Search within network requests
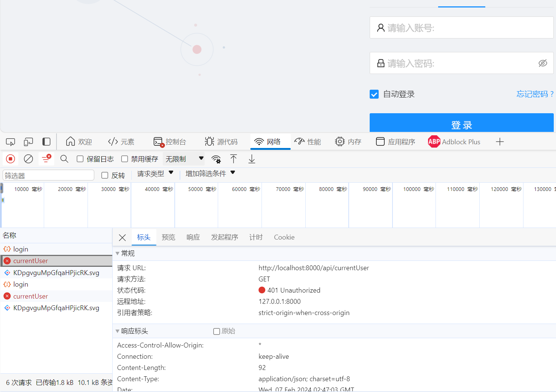Image resolution: width=556 pixels, height=392 pixels. point(64,159)
